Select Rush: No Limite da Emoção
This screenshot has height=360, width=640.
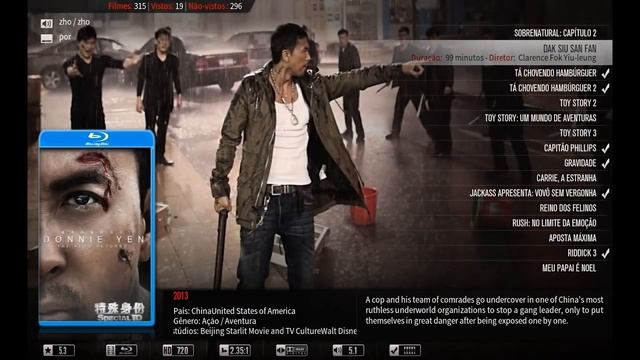554,223
